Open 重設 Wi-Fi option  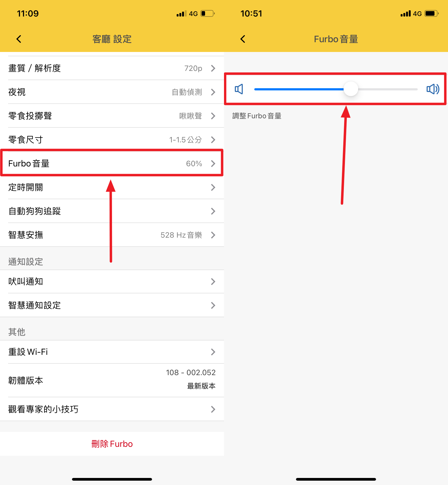pos(112,352)
